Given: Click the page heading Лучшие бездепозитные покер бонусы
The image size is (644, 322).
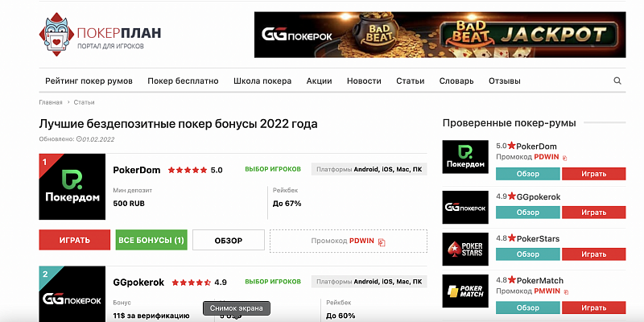Looking at the screenshot, I should [x=178, y=124].
